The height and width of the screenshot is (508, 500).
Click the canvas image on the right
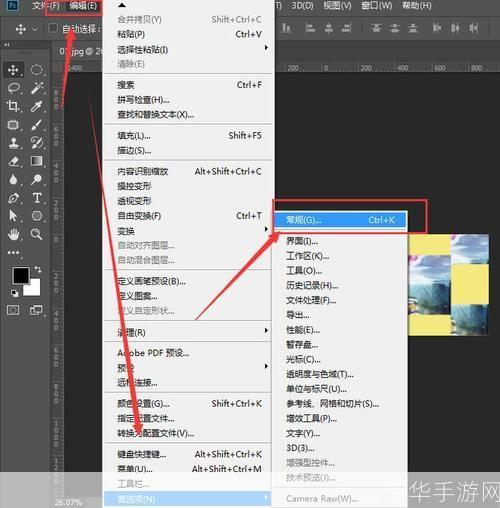point(448,284)
